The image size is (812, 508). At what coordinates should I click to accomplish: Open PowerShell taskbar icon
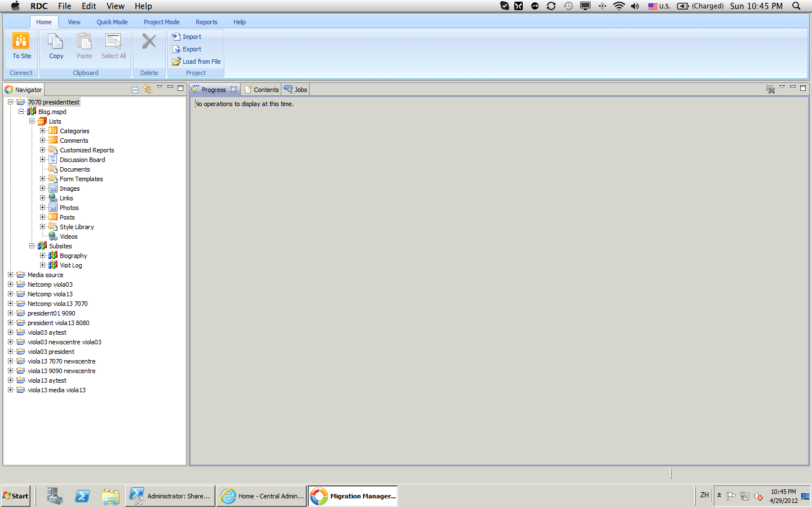click(x=82, y=496)
